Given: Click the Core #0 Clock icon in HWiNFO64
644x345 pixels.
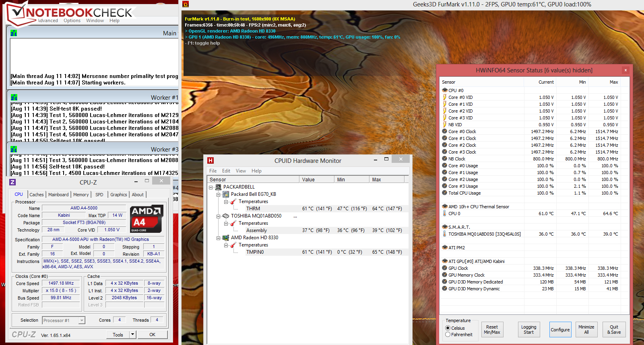Looking at the screenshot, I should (x=445, y=131).
